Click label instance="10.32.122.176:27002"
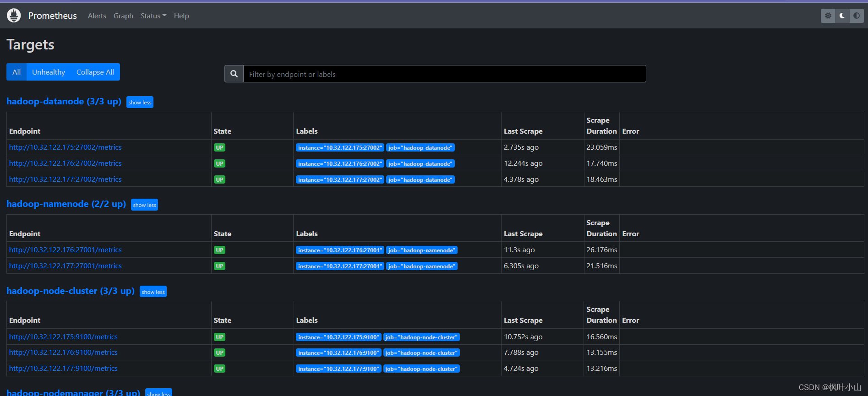This screenshot has width=868, height=396. (x=340, y=163)
